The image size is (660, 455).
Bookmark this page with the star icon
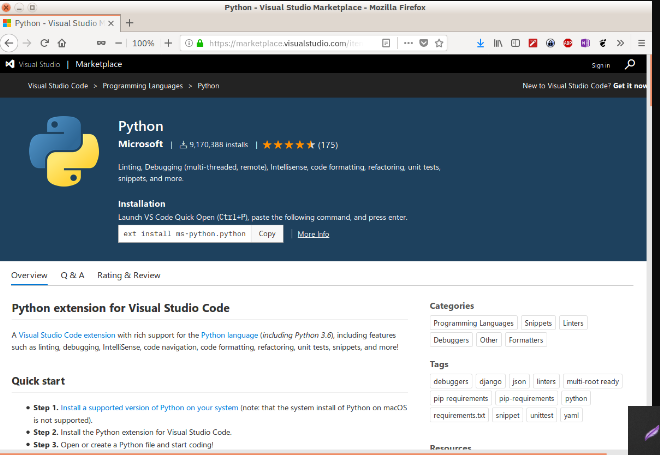[439, 43]
